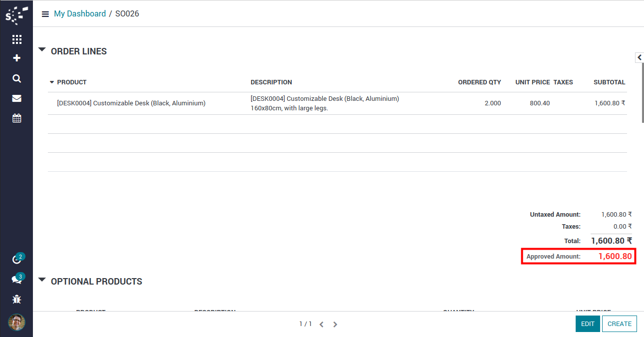Click the Edit button

[x=588, y=324]
